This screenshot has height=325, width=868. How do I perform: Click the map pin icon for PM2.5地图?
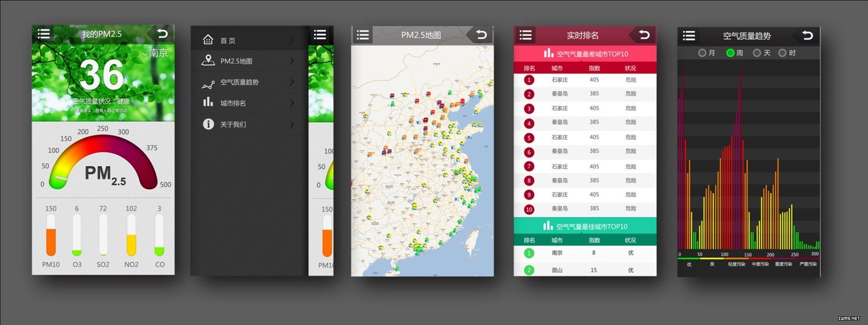tap(208, 61)
